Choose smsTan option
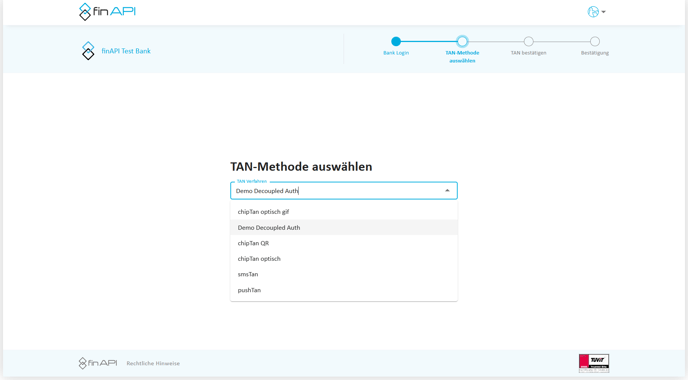Screen dimensions: 688x380 tap(344, 274)
